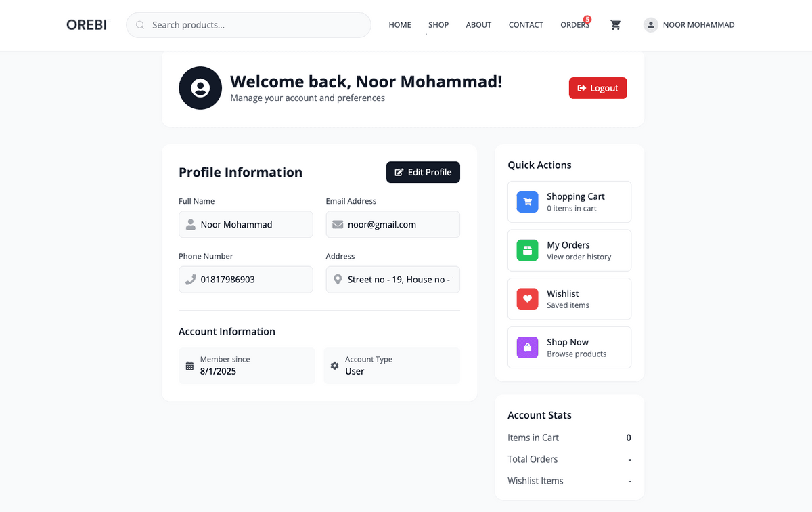This screenshot has height=512, width=812.
Task: Click the Account Type gear icon
Action: coord(334,366)
